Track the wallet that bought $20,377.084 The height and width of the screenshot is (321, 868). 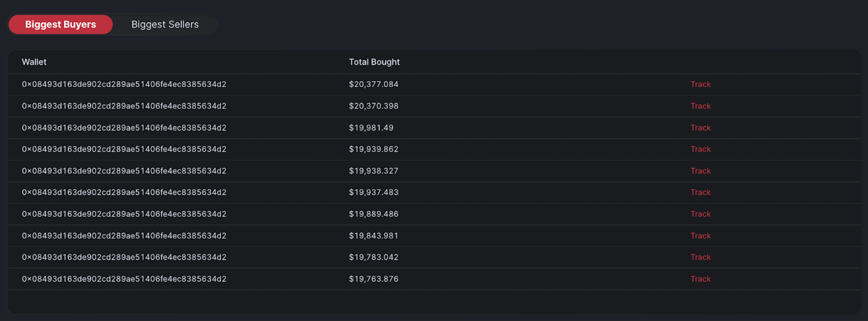[x=701, y=84]
